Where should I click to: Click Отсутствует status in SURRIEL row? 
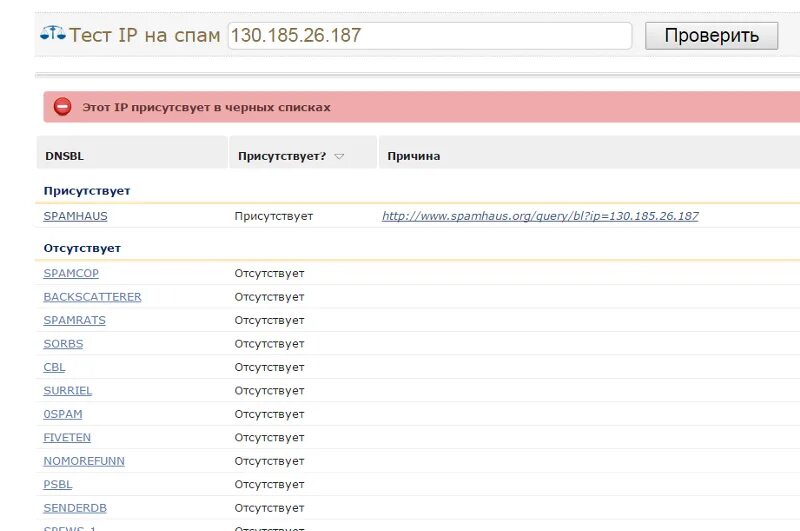point(269,390)
